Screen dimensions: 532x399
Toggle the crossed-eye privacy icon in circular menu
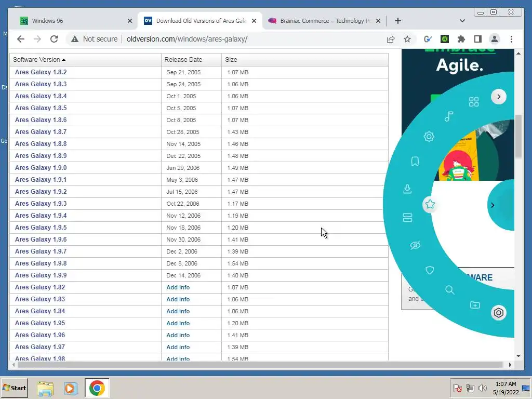(415, 245)
